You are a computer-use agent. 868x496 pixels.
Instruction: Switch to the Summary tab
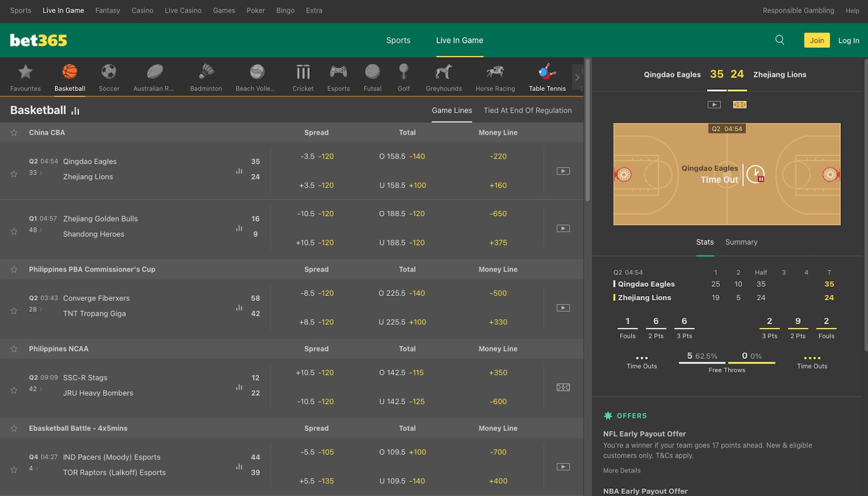741,242
